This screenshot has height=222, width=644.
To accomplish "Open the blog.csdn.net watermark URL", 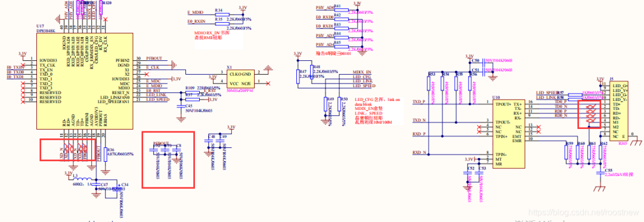I will 584,212.
